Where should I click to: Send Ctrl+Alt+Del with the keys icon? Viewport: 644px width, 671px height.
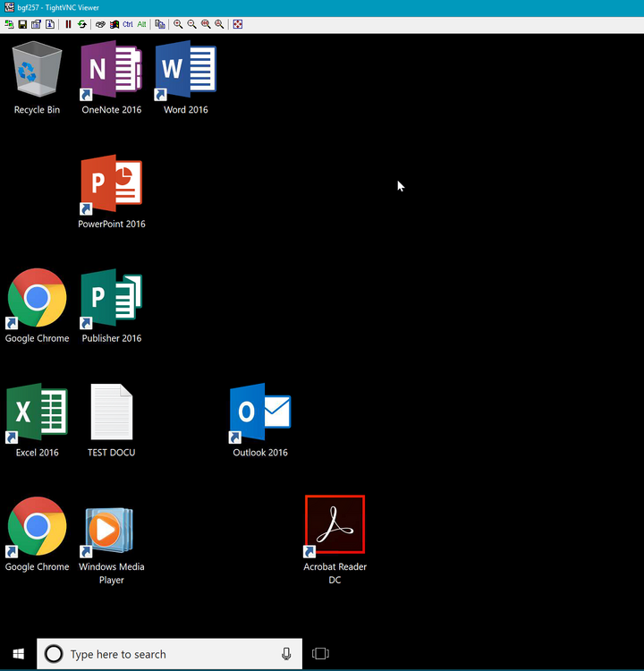click(100, 24)
